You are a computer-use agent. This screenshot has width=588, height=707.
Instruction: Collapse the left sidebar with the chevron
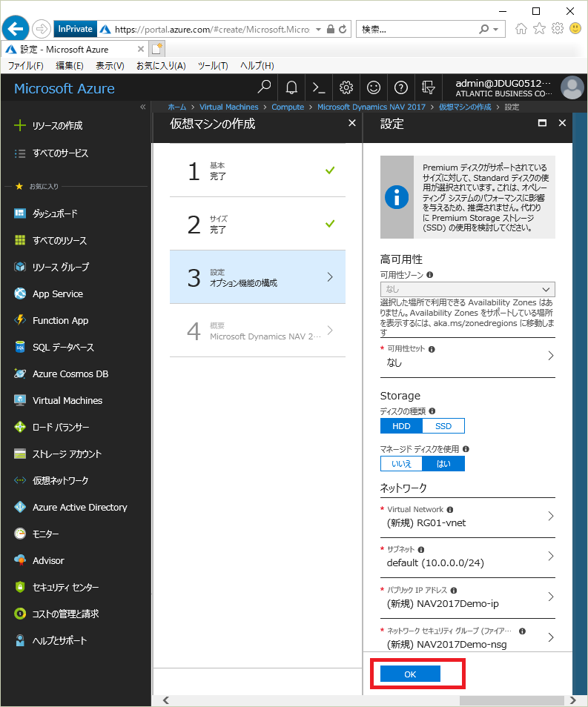point(142,107)
